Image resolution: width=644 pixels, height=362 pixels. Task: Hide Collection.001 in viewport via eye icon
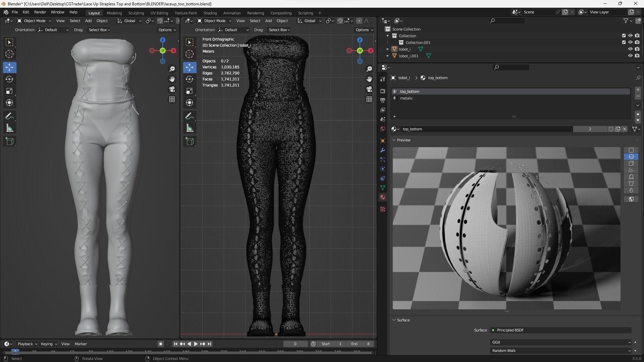click(630, 42)
